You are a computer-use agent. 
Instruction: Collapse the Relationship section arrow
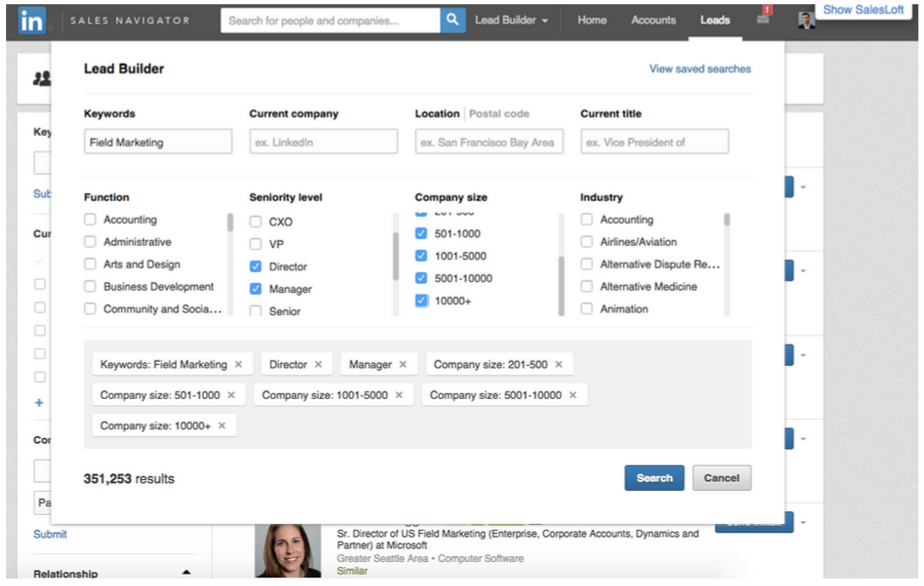(186, 572)
